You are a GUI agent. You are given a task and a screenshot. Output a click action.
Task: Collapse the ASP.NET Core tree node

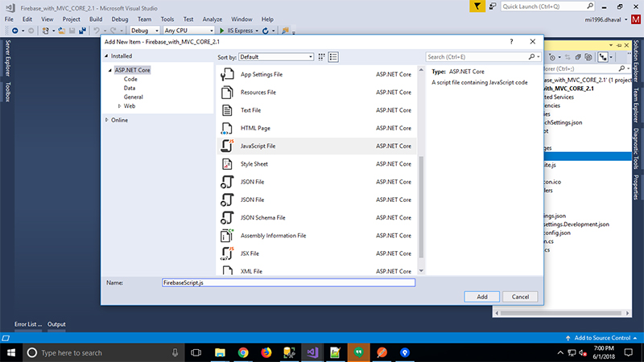pyautogui.click(x=109, y=70)
